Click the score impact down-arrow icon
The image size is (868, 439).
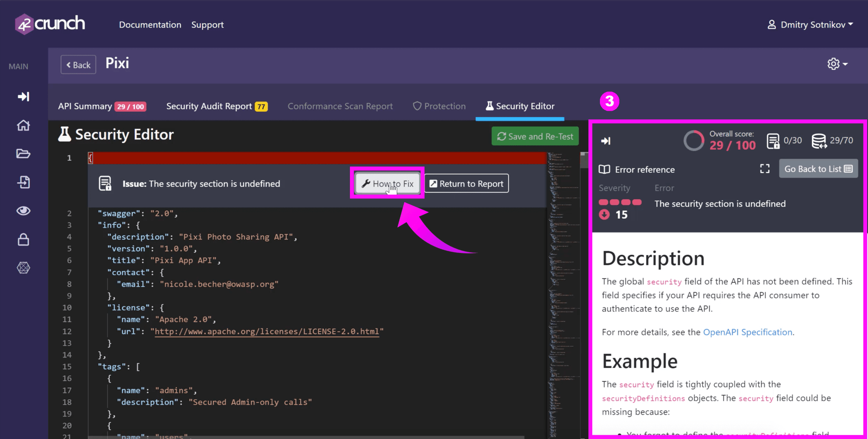click(604, 215)
